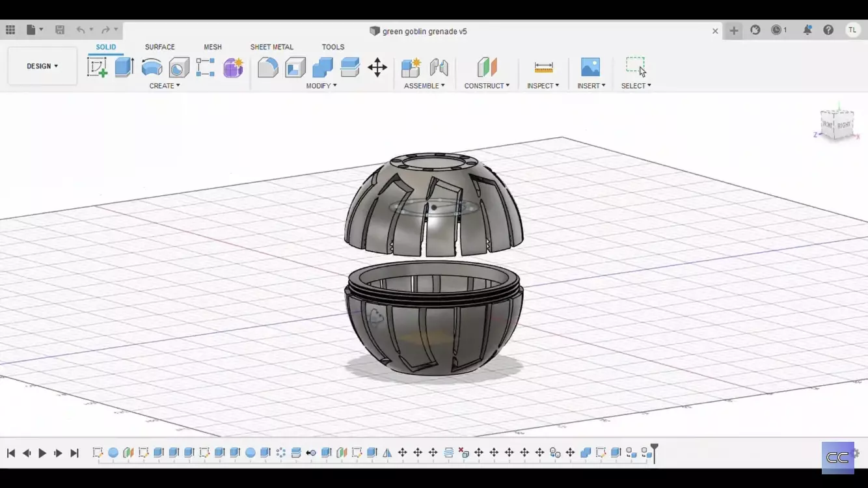This screenshot has width=868, height=488.
Task: Activate the Select tool icon
Action: pos(636,67)
